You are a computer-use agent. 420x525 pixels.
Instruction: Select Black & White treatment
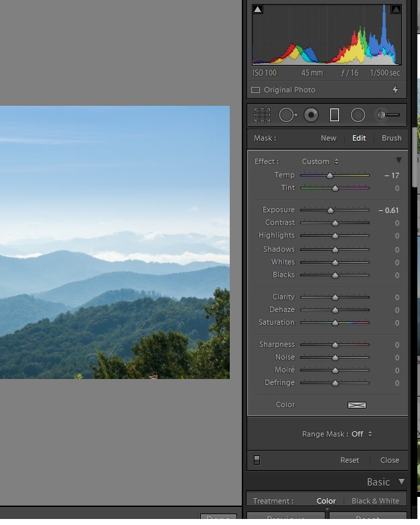click(x=375, y=501)
